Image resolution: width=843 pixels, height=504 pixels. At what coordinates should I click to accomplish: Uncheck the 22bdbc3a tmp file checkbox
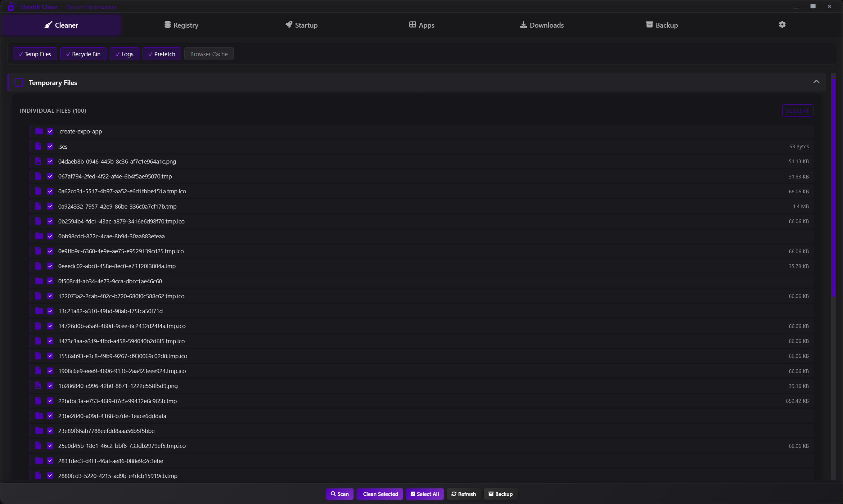point(50,401)
